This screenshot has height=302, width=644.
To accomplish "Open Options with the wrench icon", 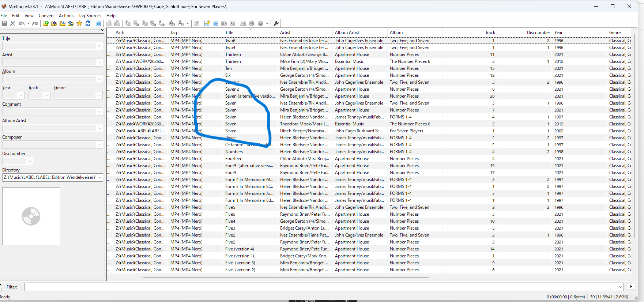I will 276,23.
